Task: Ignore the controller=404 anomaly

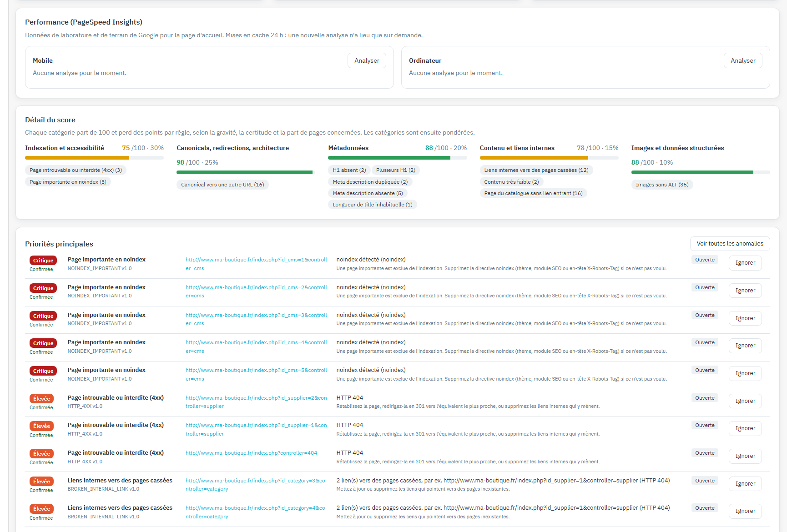Action: pos(745,456)
